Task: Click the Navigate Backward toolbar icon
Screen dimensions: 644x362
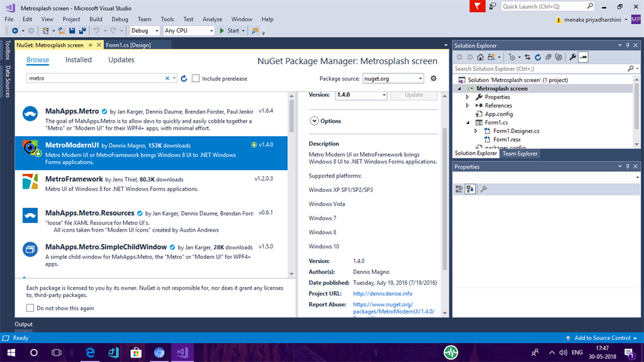Action: 15,30
